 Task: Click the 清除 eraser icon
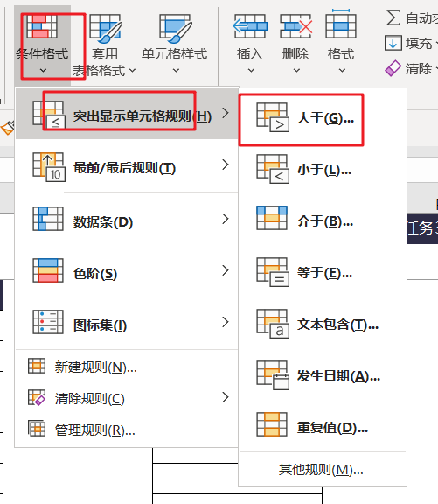(x=393, y=68)
